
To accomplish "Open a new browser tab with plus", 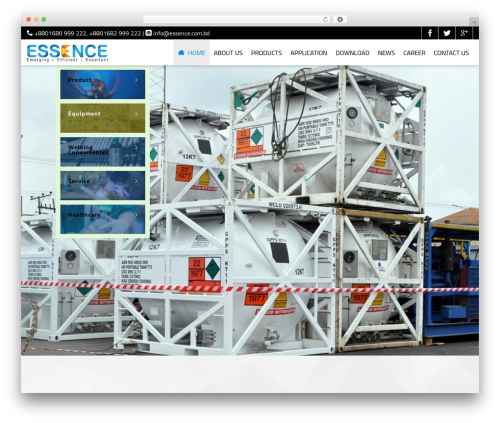I will pyautogui.click(x=474, y=22).
